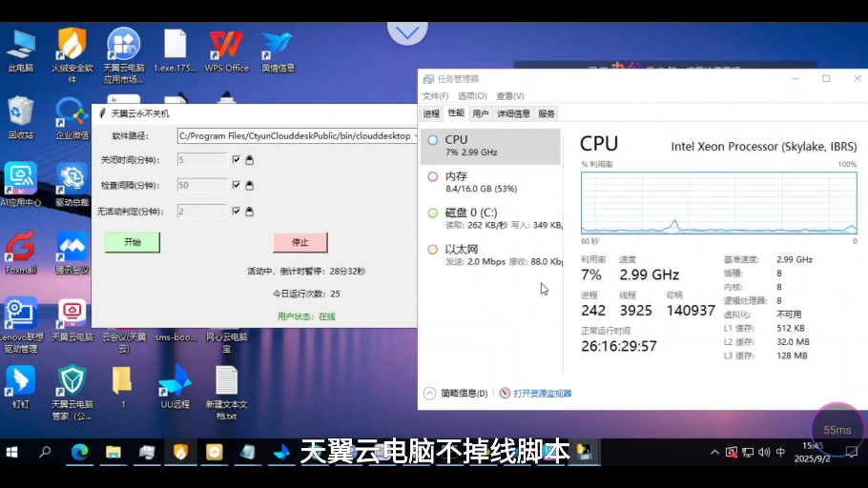Toggle 无活动判定(分钟) checkbox
The image size is (868, 488).
click(x=237, y=212)
